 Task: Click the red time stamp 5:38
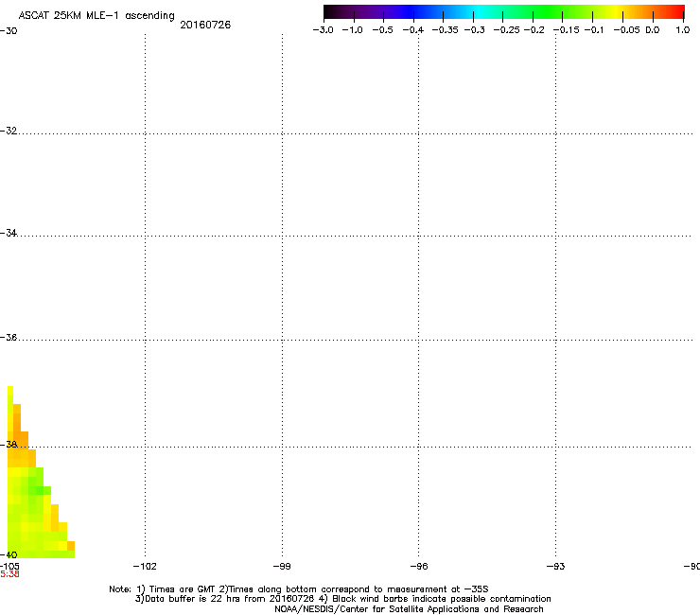tap(9, 574)
